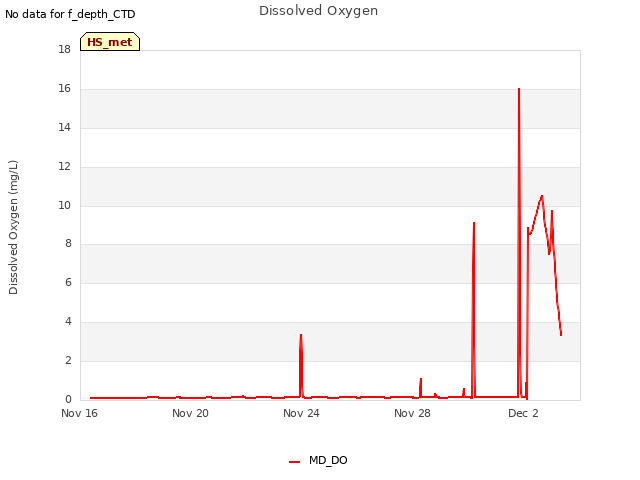Click the Nov 20 x-axis tick label

[190, 413]
